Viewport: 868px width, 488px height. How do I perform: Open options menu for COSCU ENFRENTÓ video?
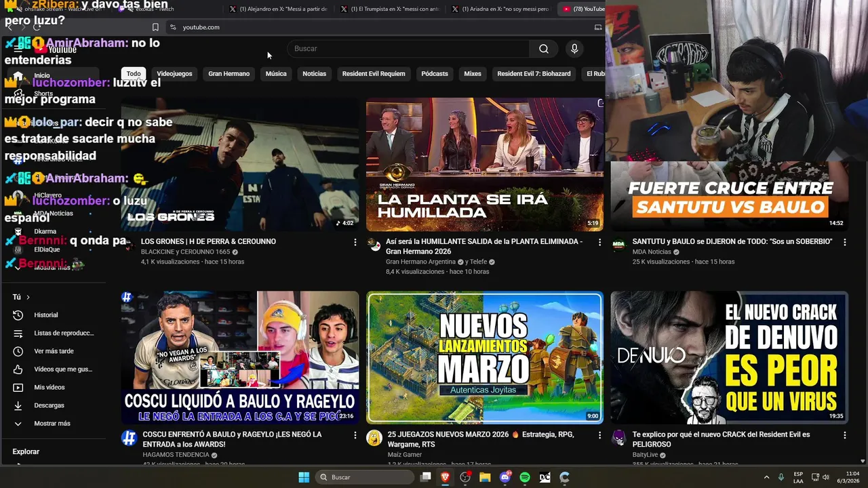(355, 435)
